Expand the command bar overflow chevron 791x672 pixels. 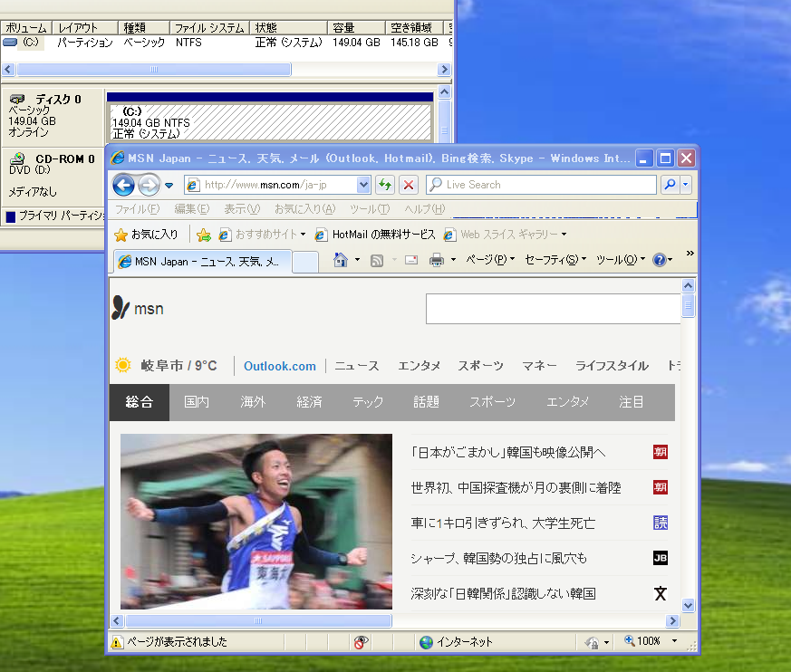[x=690, y=253]
